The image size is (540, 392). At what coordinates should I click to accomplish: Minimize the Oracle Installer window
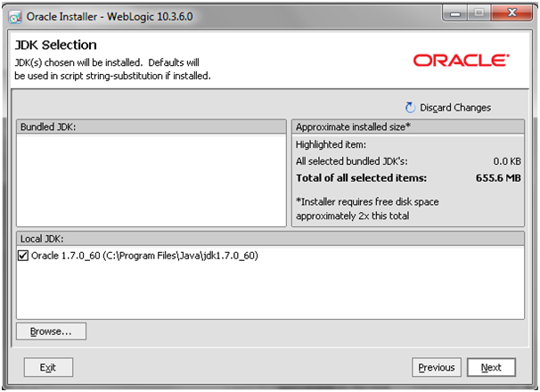pyautogui.click(x=455, y=13)
